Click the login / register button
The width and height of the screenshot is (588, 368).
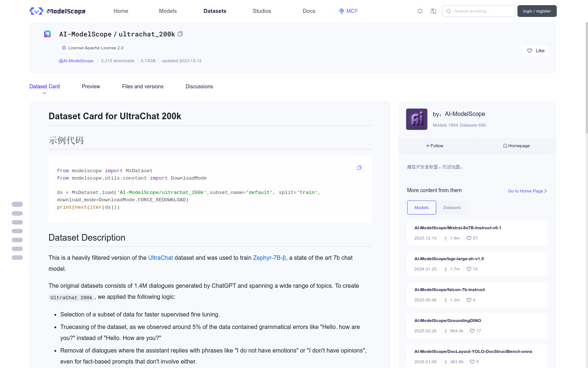[x=537, y=11]
